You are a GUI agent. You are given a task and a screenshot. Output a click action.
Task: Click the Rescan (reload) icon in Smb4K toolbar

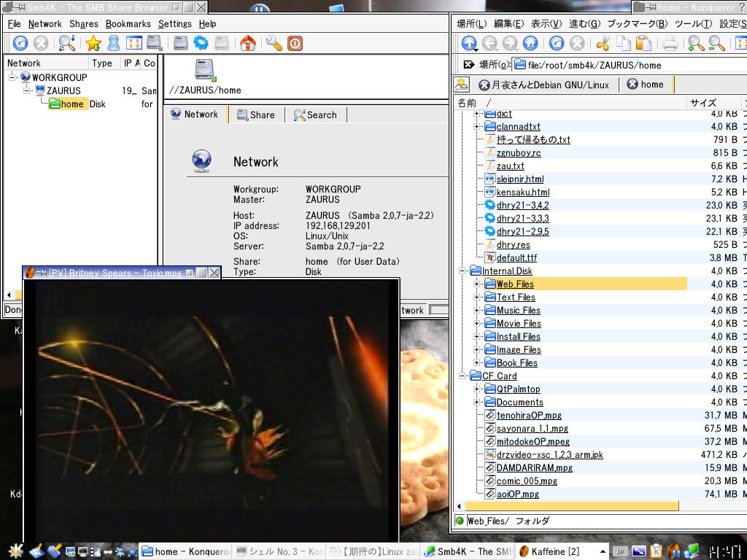pyautogui.click(x=20, y=43)
